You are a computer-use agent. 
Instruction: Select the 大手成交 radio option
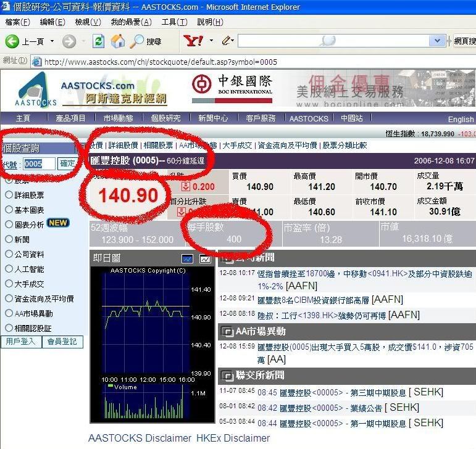(9, 284)
